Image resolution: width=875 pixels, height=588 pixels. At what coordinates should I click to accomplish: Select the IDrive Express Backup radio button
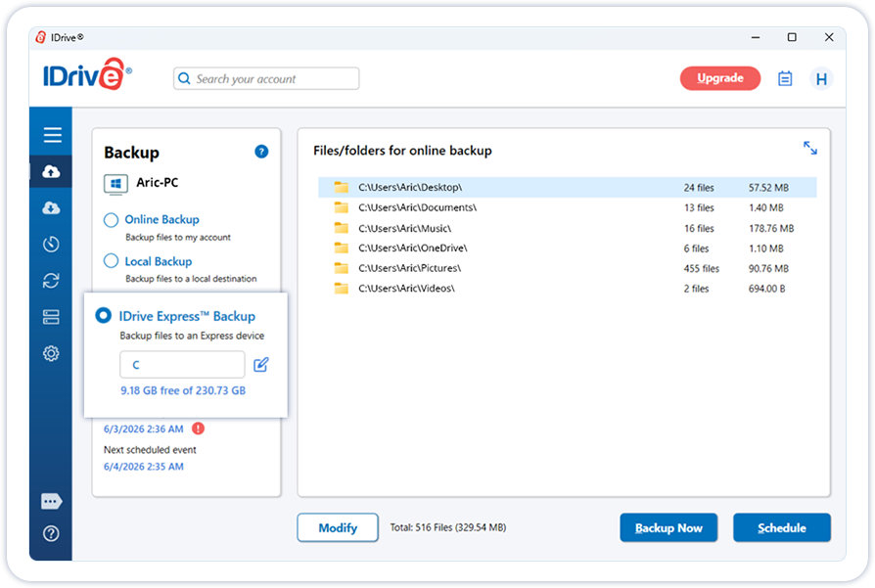pos(103,315)
